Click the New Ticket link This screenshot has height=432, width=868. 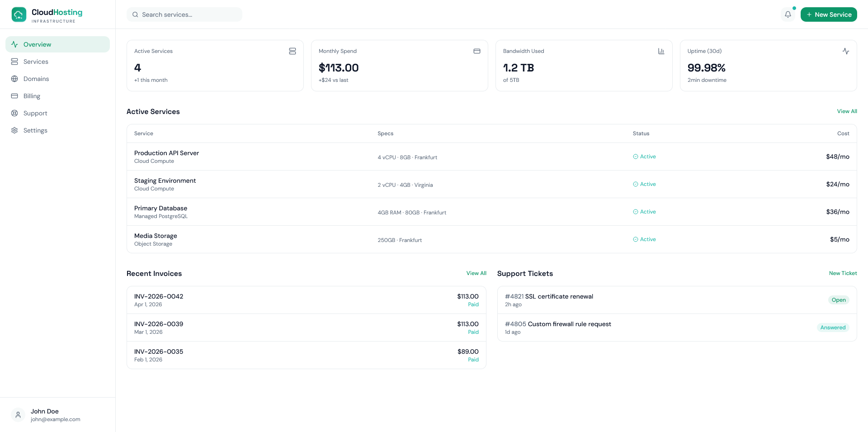843,273
